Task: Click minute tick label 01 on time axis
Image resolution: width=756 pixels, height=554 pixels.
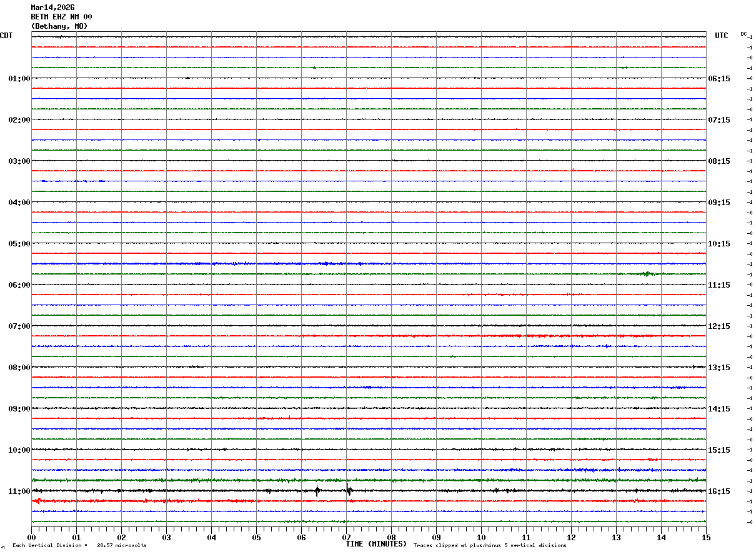Action: pyautogui.click(x=76, y=537)
